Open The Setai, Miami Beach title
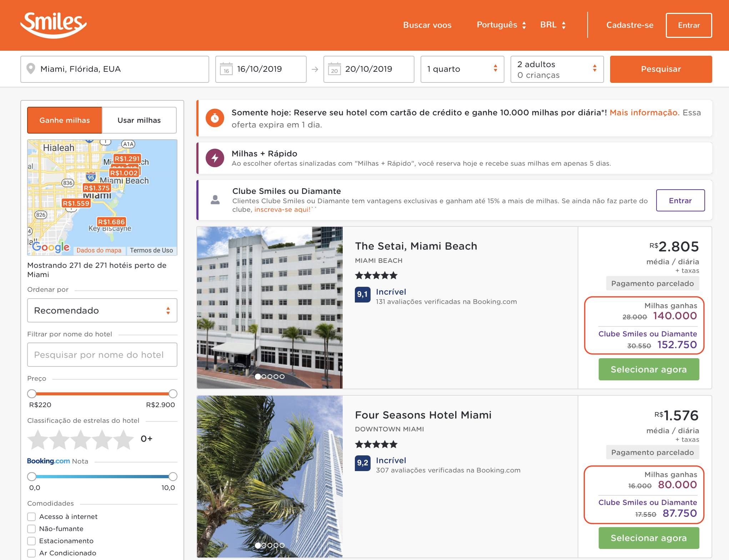729x560 pixels. point(416,246)
